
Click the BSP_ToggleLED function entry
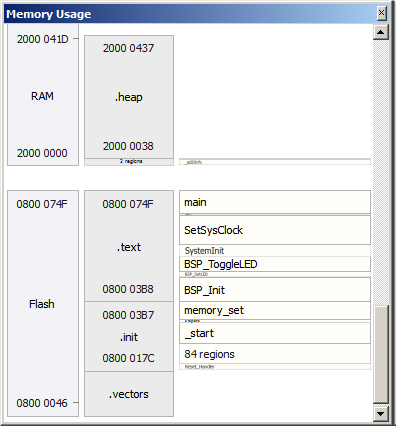pyautogui.click(x=275, y=264)
